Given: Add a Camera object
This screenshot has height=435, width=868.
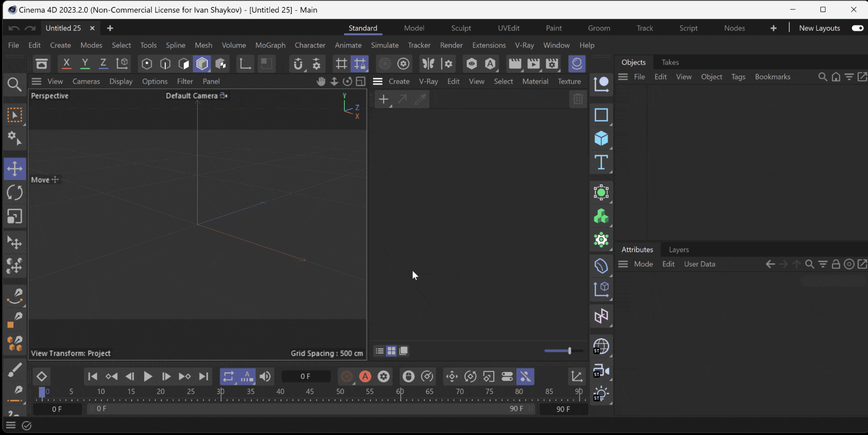Looking at the screenshot, I should (601, 370).
